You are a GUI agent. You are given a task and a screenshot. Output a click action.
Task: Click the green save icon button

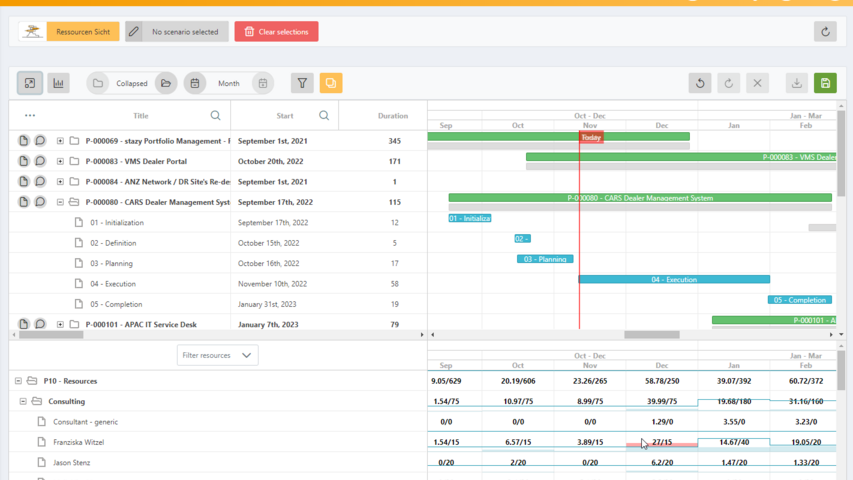824,84
